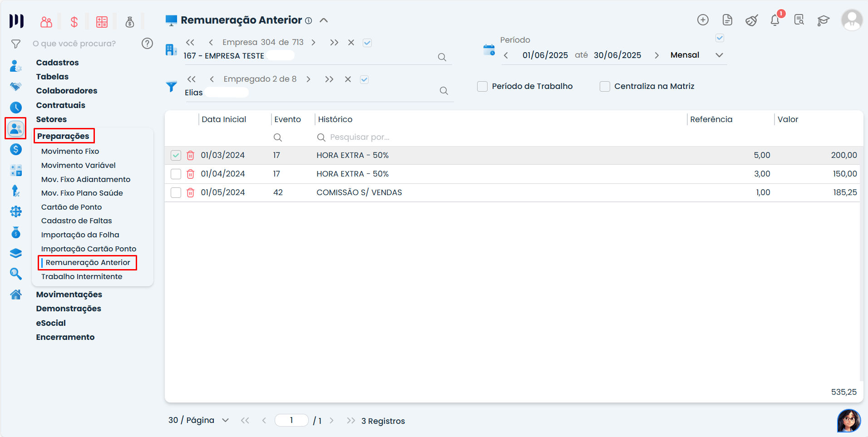
Task: Expand the Mensal period dropdown
Action: tap(719, 55)
